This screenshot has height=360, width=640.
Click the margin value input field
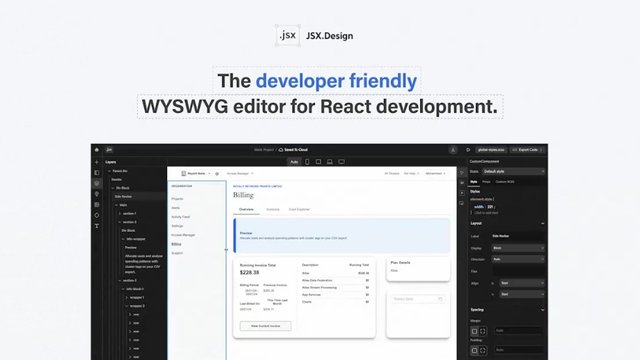click(x=518, y=331)
